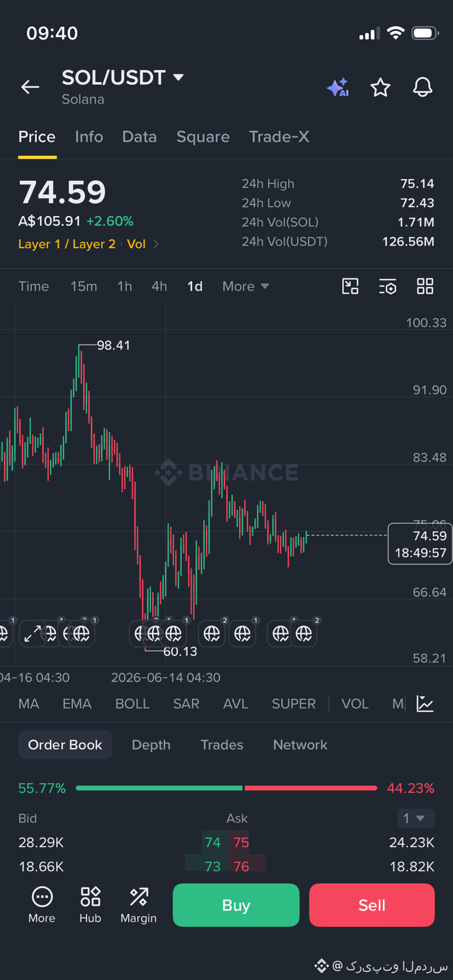Open price alerts with the bell icon

pos(422,87)
